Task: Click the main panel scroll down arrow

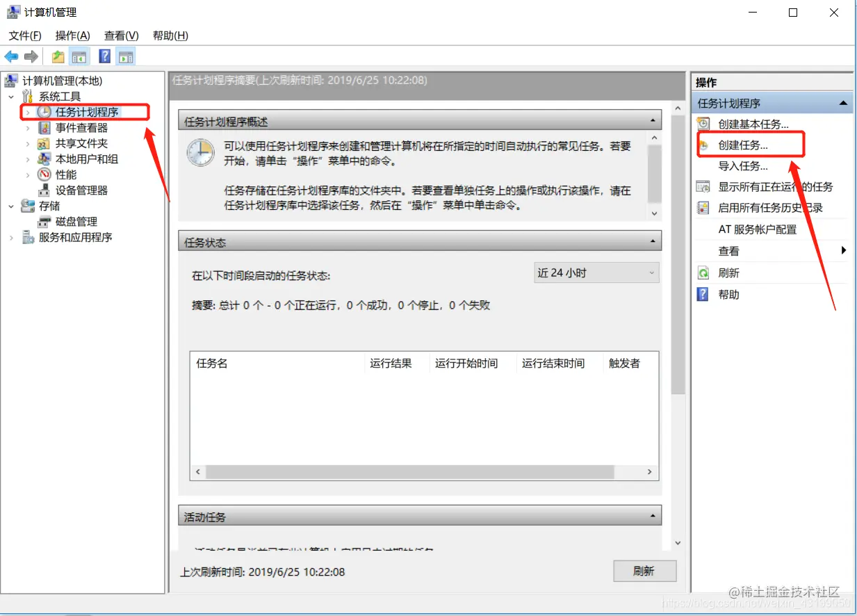Action: 678,543
